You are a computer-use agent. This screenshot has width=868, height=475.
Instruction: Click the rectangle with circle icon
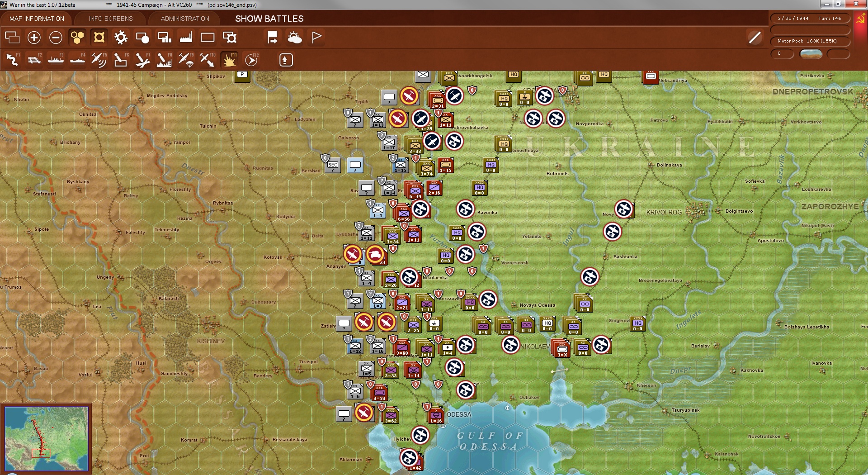click(x=142, y=37)
